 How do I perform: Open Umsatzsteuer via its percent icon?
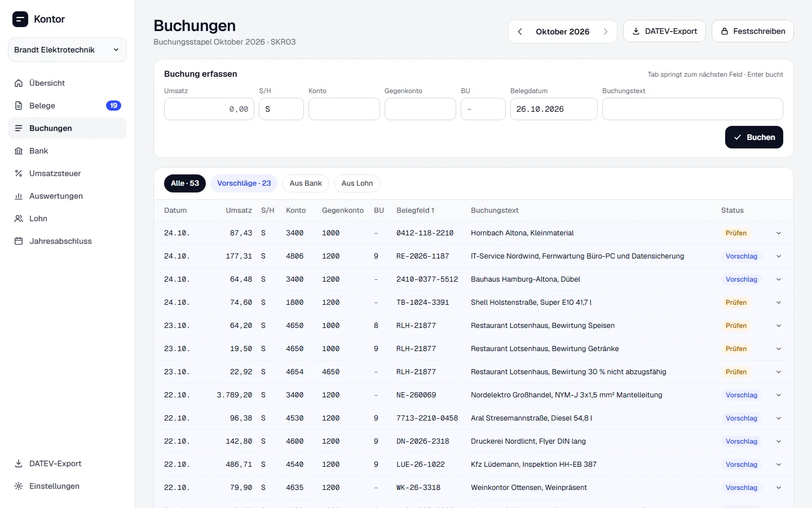click(19, 173)
